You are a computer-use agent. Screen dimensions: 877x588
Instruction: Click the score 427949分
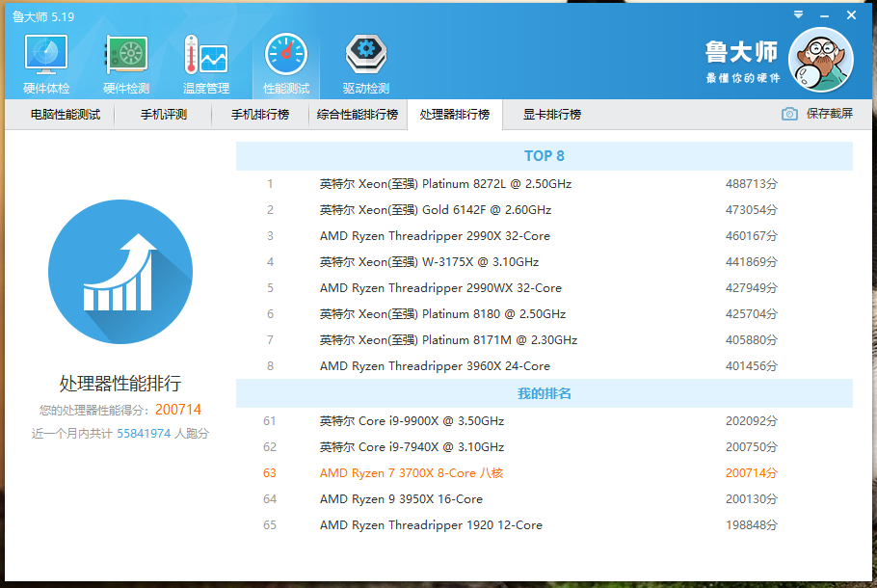751,287
